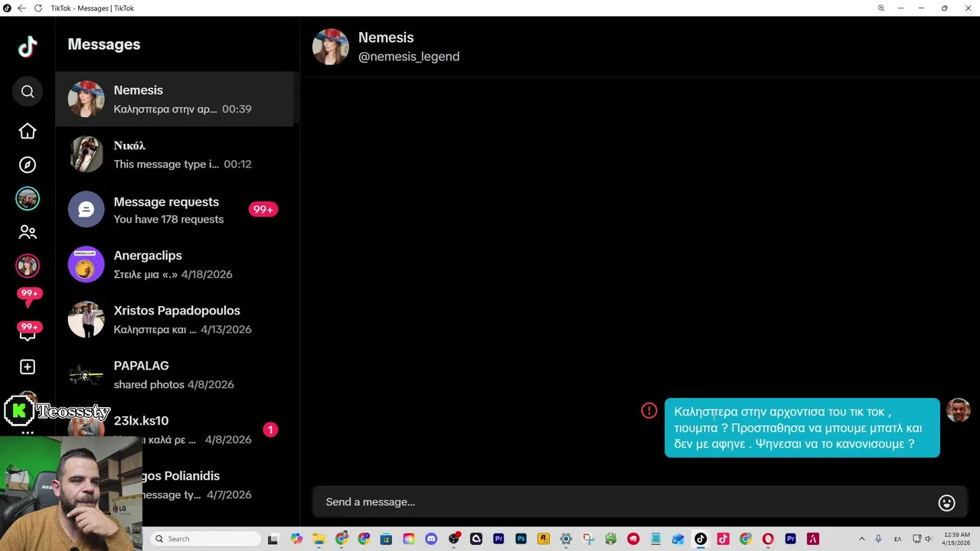Open the Νικόλ conversation

click(x=175, y=155)
